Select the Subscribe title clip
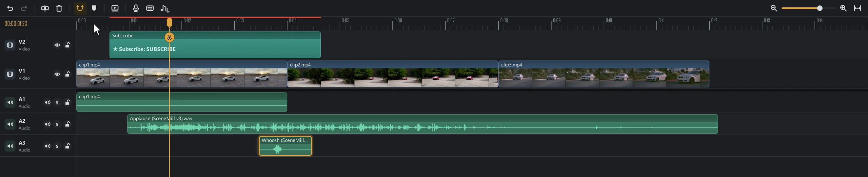Image resolution: width=868 pixels, height=177 pixels. 215,45
